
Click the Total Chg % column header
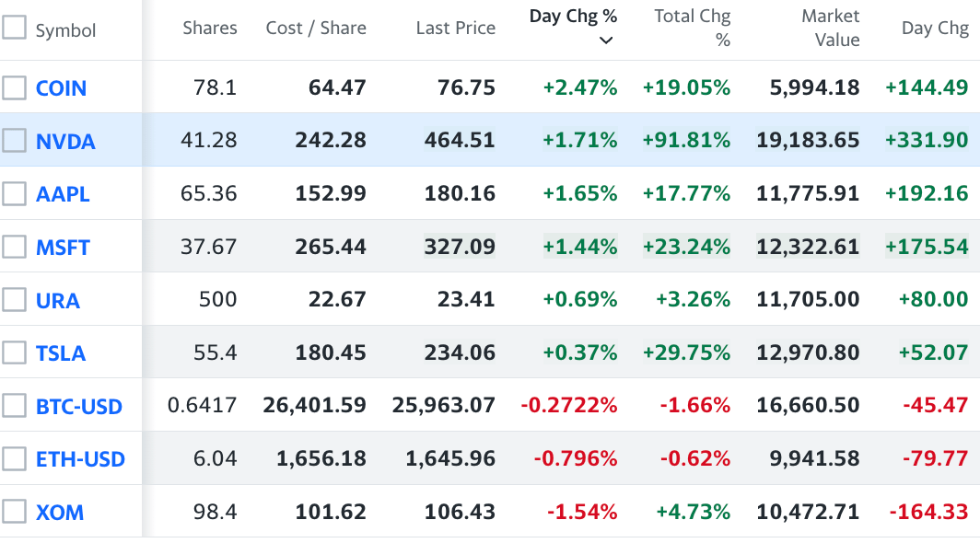692,28
